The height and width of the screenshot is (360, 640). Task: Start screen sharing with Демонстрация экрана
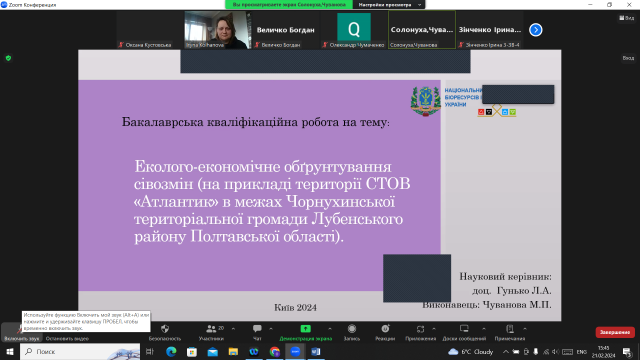click(x=305, y=332)
